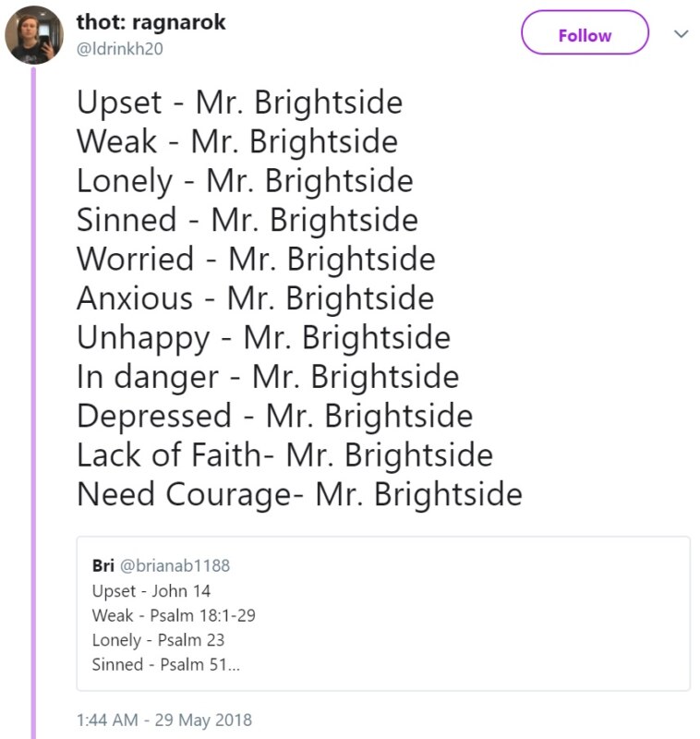Click the line "Lack of Faith- Mr. Brightside"

tap(285, 455)
